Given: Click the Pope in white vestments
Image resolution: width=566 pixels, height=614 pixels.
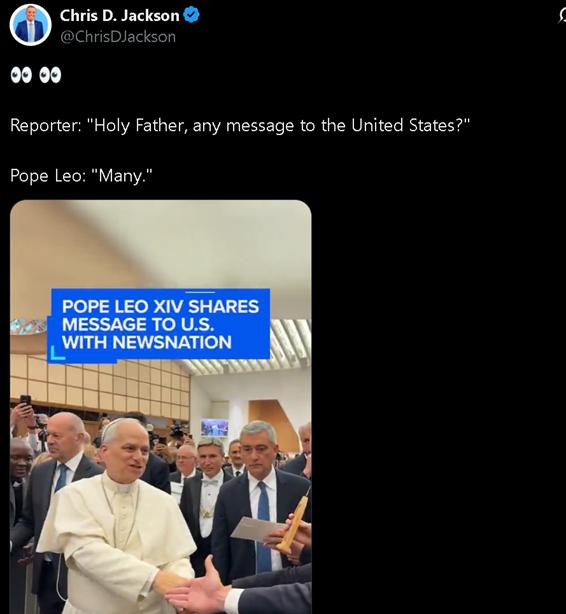Looking at the screenshot, I should click(x=118, y=517).
